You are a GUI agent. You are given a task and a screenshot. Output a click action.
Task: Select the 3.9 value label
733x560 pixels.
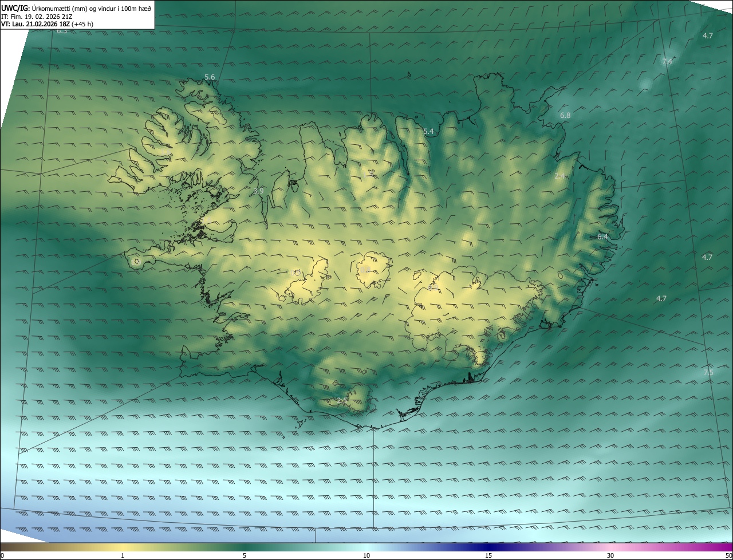(258, 191)
